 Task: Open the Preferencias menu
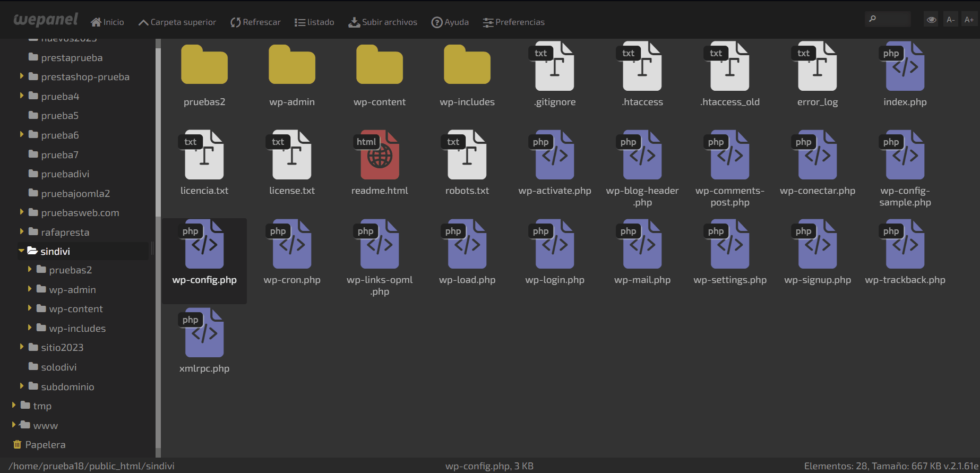[513, 22]
